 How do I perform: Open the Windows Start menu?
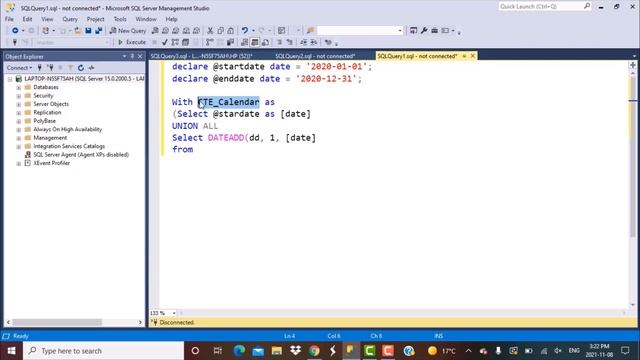pyautogui.click(x=11, y=351)
